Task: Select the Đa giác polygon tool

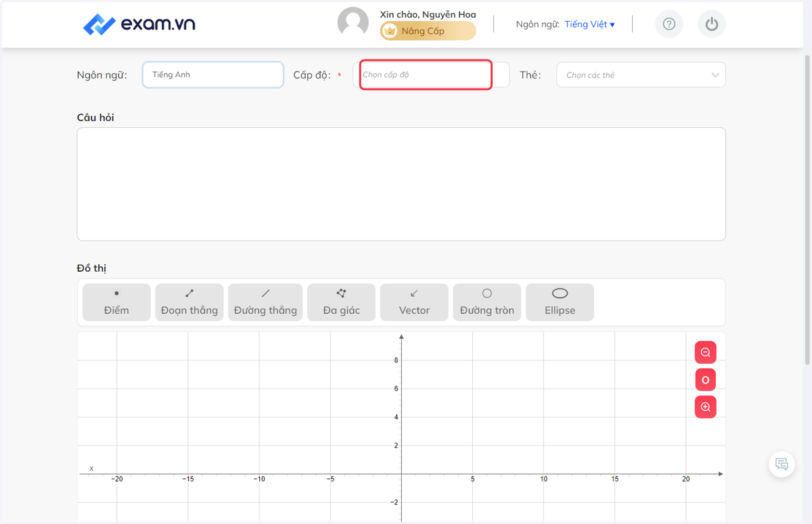Action: 341,302
